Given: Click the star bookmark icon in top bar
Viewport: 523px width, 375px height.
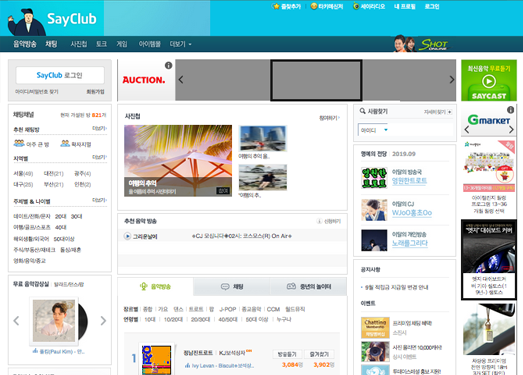Looking at the screenshot, I should click(276, 6).
